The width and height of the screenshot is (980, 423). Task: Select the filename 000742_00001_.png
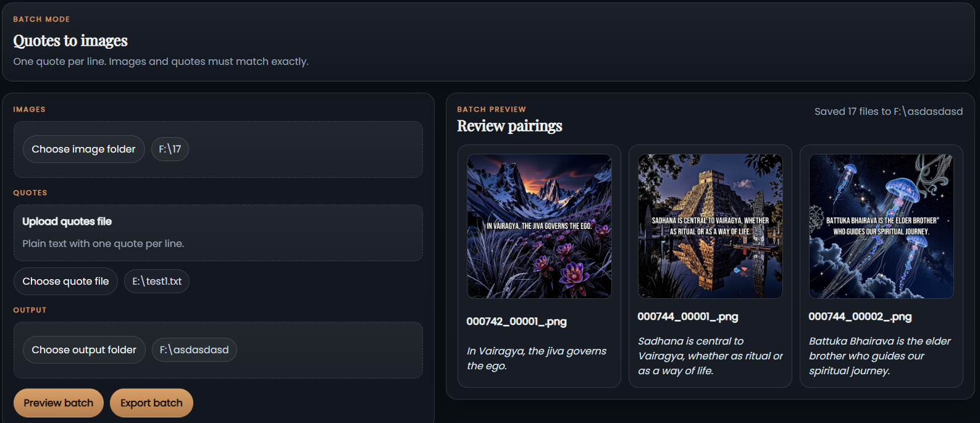(517, 322)
